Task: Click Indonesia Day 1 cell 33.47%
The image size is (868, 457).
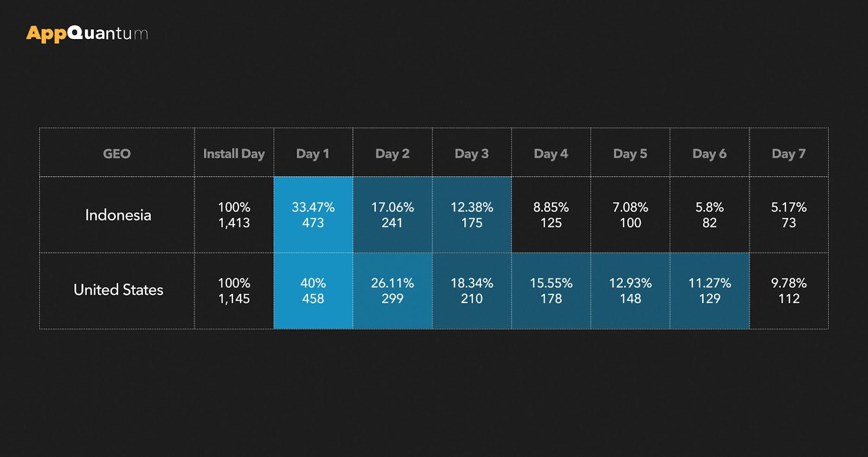Action: pos(313,215)
